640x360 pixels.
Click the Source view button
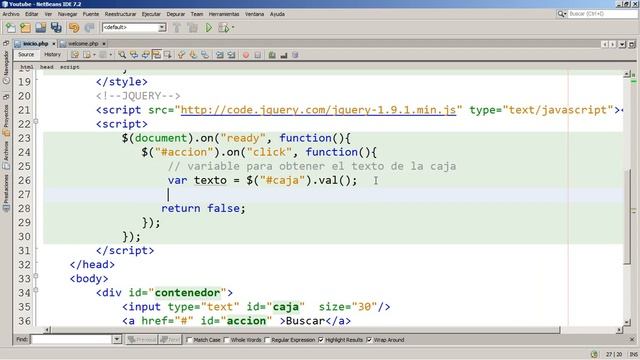[x=26, y=54]
